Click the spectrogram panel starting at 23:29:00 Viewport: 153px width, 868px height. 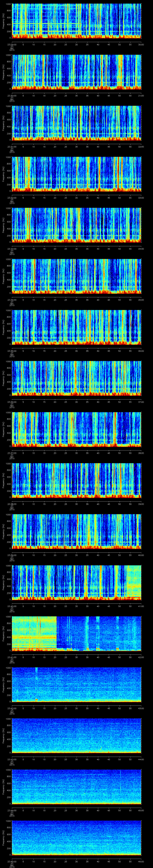coord(77,21)
